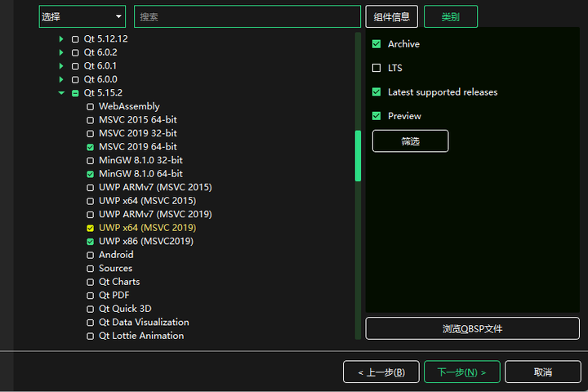Switch to the 组件信息 tab

[392, 16]
